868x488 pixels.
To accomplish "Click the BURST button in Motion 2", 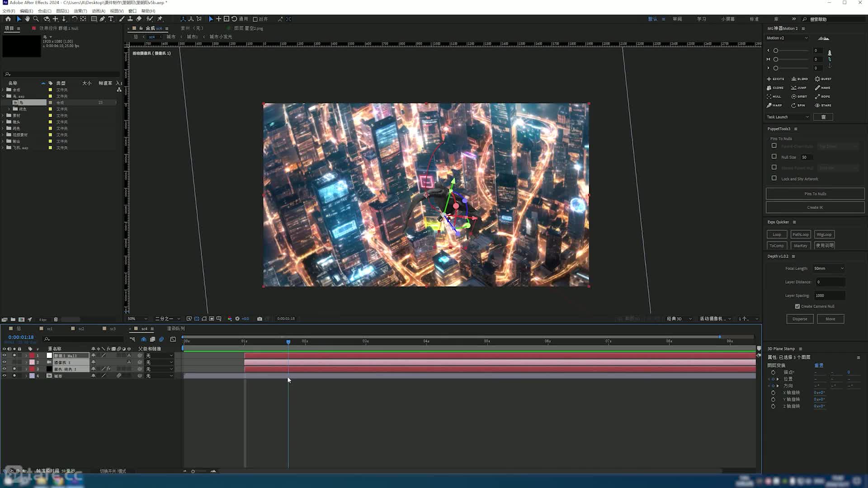I will coord(823,79).
